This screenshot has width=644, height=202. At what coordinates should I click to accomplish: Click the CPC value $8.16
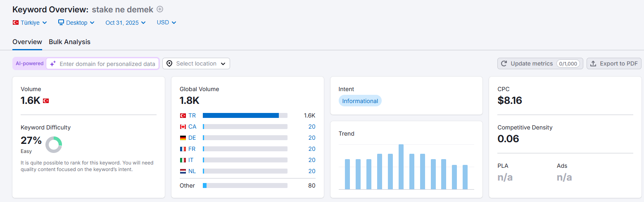[x=510, y=100]
